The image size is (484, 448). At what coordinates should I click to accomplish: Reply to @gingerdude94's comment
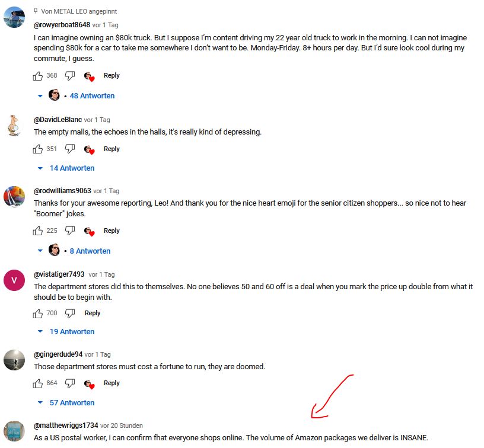click(x=112, y=383)
